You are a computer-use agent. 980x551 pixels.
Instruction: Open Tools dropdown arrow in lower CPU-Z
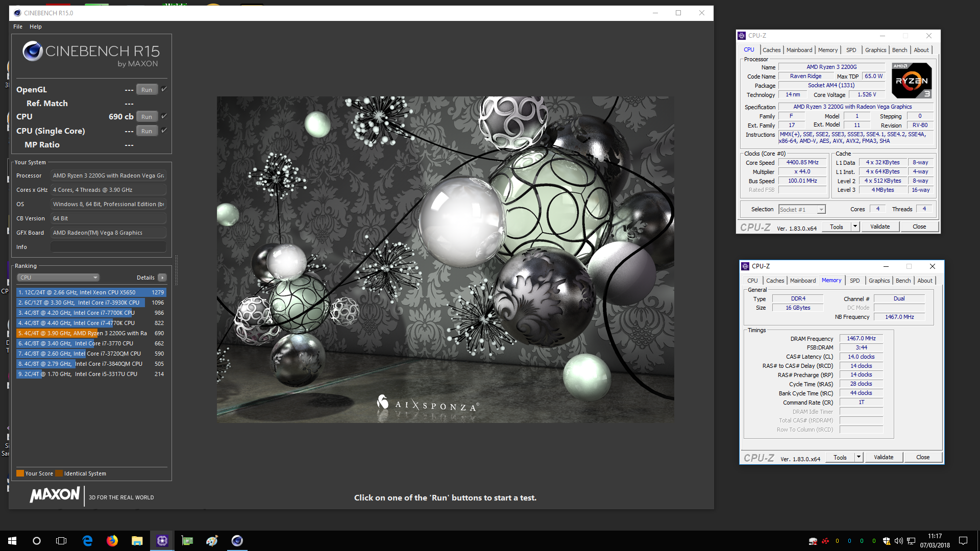pyautogui.click(x=859, y=458)
